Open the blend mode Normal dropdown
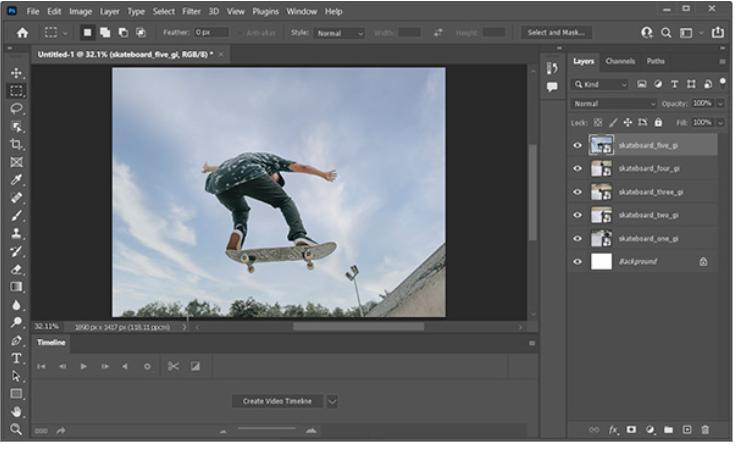This screenshot has height=450, width=746. (614, 104)
